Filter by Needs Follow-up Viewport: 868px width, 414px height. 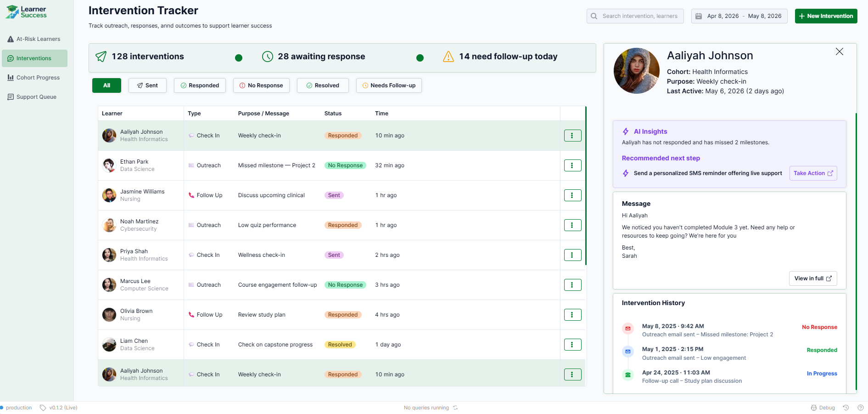(389, 85)
